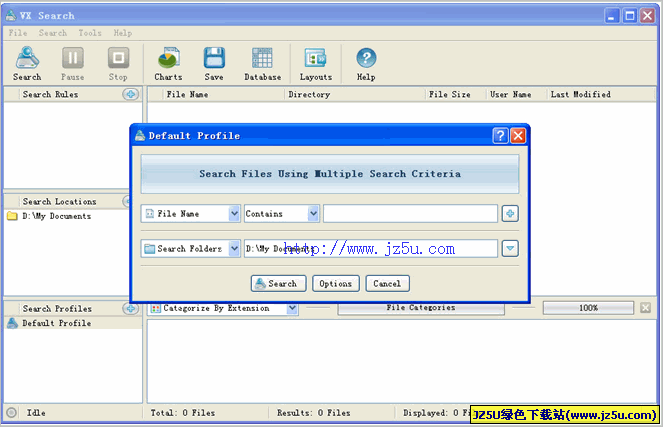The image size is (663, 427).
Task: Sort by the Last Modified column header
Action: tap(581, 94)
